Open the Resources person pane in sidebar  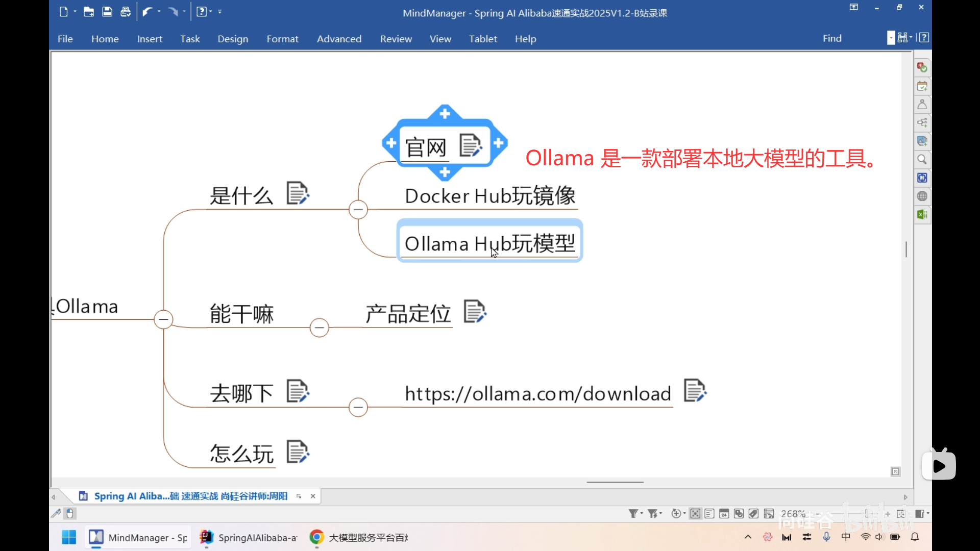click(922, 105)
